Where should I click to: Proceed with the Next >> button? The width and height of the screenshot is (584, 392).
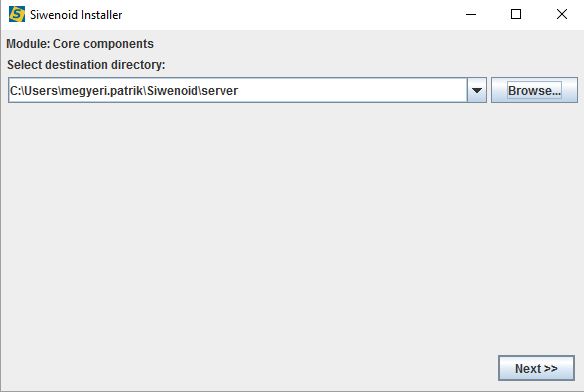(x=536, y=368)
